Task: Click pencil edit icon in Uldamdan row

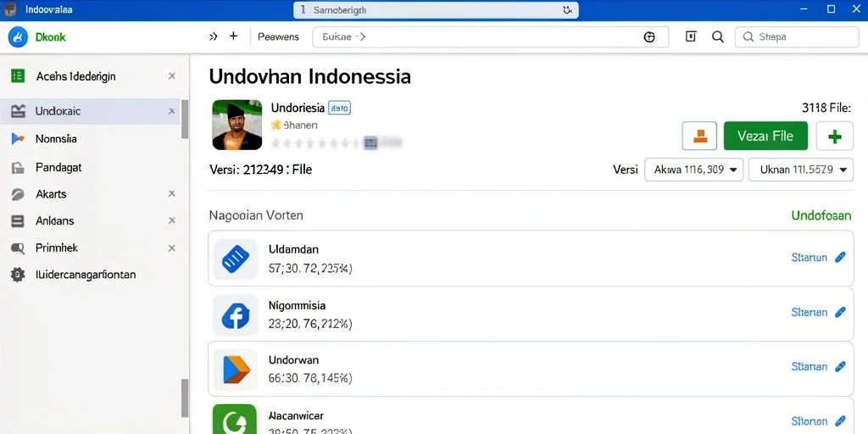Action: point(840,258)
